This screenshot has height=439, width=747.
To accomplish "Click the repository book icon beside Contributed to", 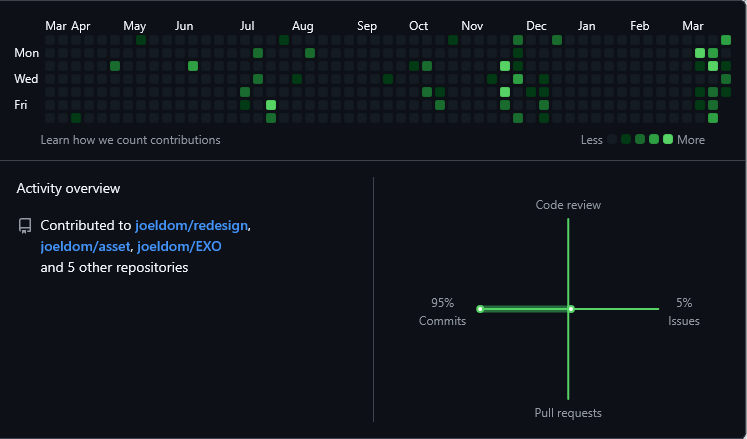I will coord(25,226).
